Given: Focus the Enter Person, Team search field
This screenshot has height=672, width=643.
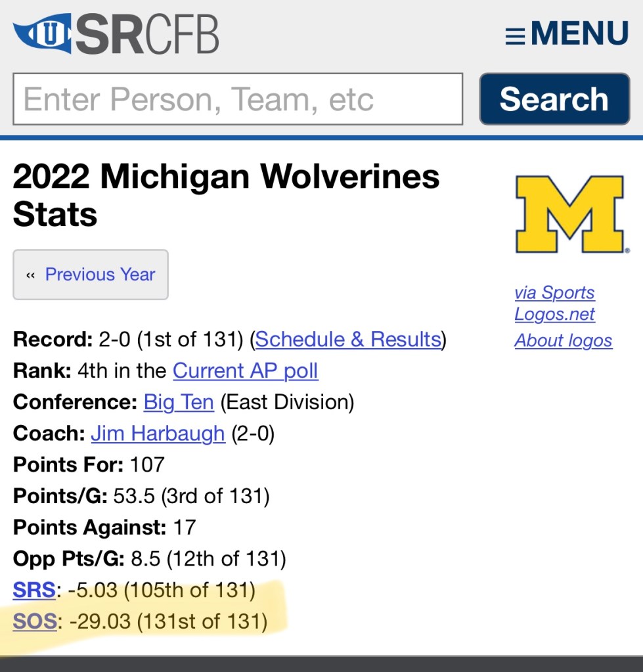Looking at the screenshot, I should (x=238, y=99).
